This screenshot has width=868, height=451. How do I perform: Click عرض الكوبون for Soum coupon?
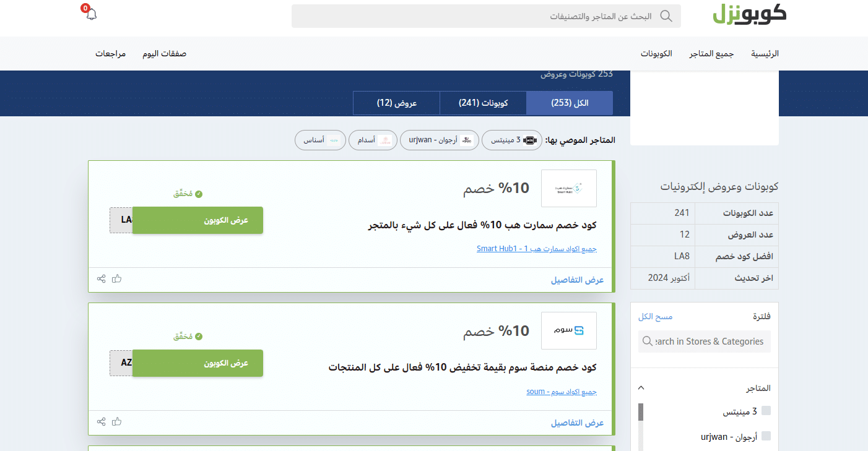(x=197, y=363)
